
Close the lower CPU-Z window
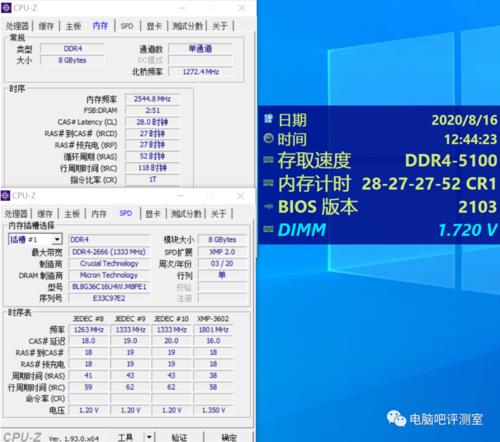pyautogui.click(x=241, y=196)
